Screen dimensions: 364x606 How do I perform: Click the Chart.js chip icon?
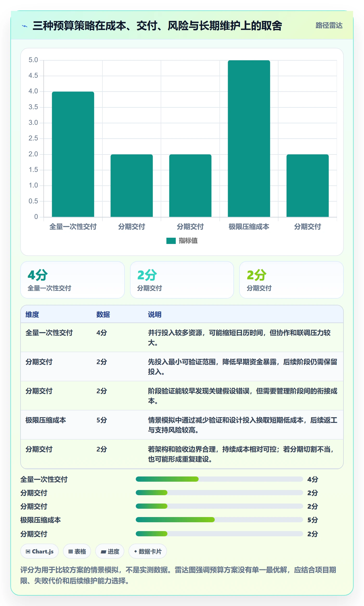pyautogui.click(x=28, y=551)
